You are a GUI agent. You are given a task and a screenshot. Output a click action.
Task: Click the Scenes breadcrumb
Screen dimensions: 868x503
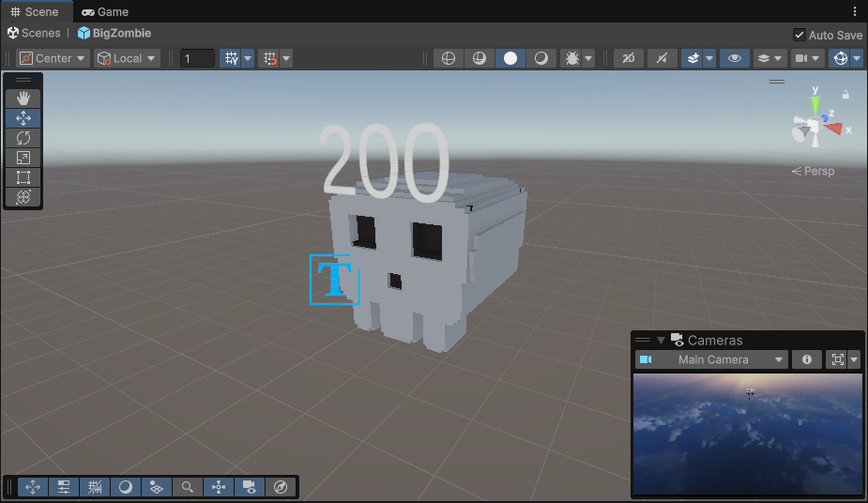coord(34,33)
